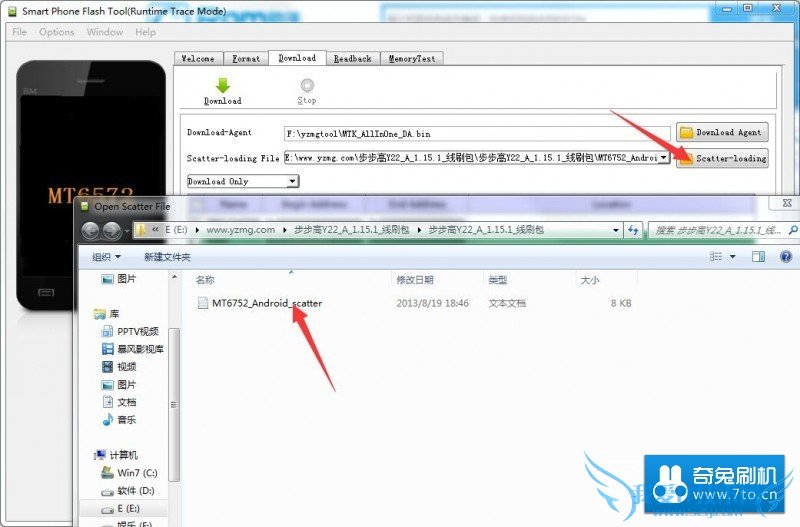Image resolution: width=800 pixels, height=527 pixels.
Task: Expand the Scatter-loading File dropdown arrow
Action: (663, 158)
